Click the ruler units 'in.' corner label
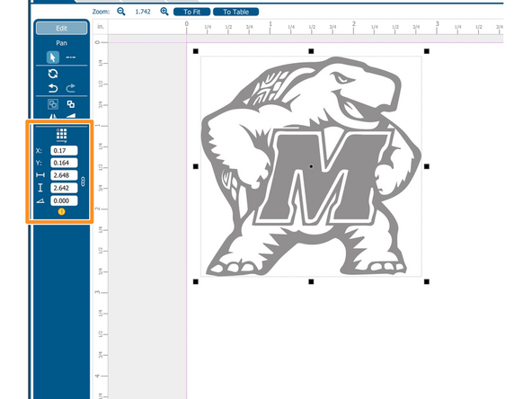Screen dimensions: 532x399 tap(101, 26)
